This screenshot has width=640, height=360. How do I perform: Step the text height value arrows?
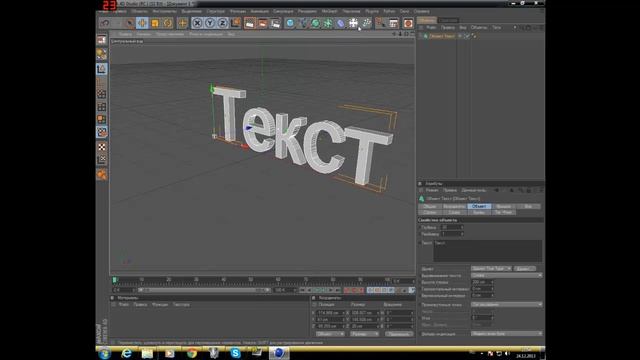click(x=492, y=282)
